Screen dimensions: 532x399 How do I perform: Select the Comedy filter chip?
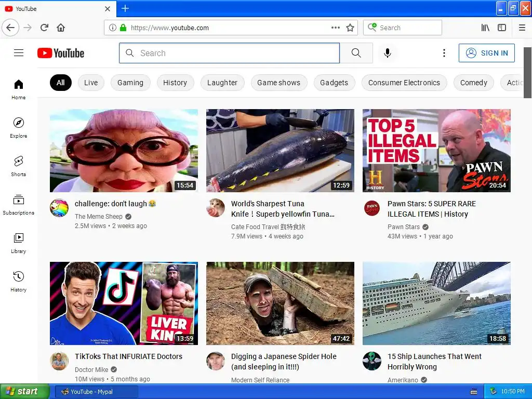tap(474, 83)
